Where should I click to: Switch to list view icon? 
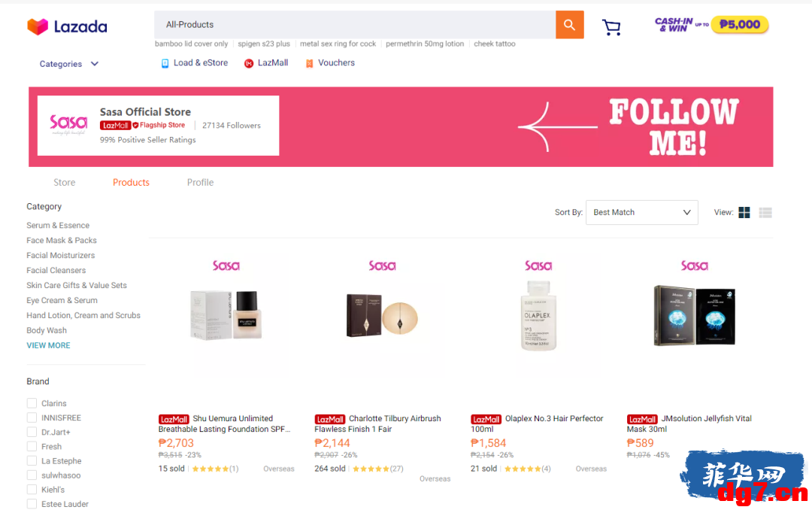pyautogui.click(x=765, y=212)
